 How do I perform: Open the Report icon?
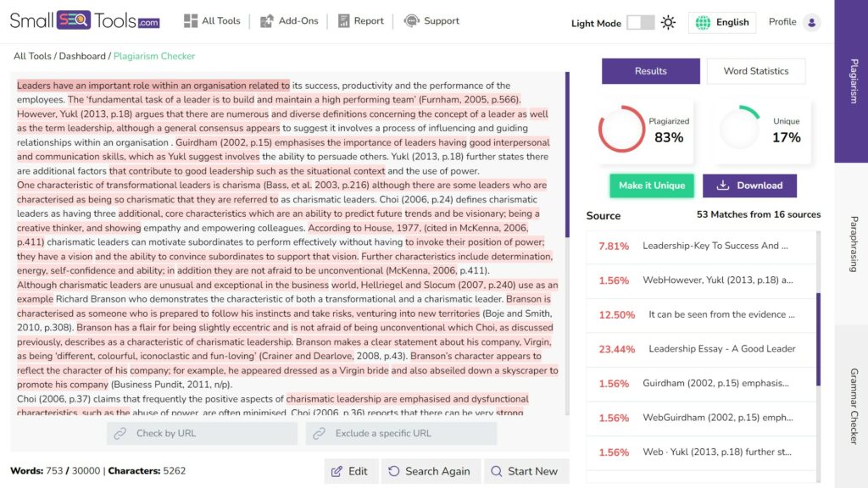(344, 20)
